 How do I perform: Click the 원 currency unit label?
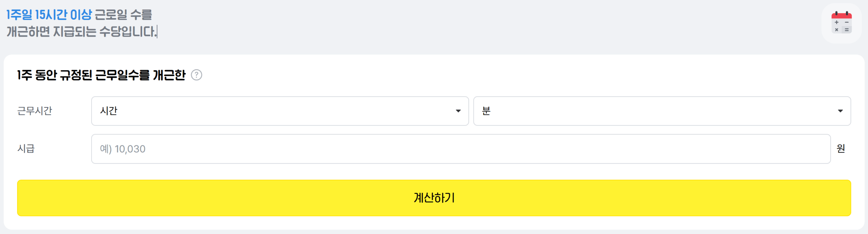841,149
